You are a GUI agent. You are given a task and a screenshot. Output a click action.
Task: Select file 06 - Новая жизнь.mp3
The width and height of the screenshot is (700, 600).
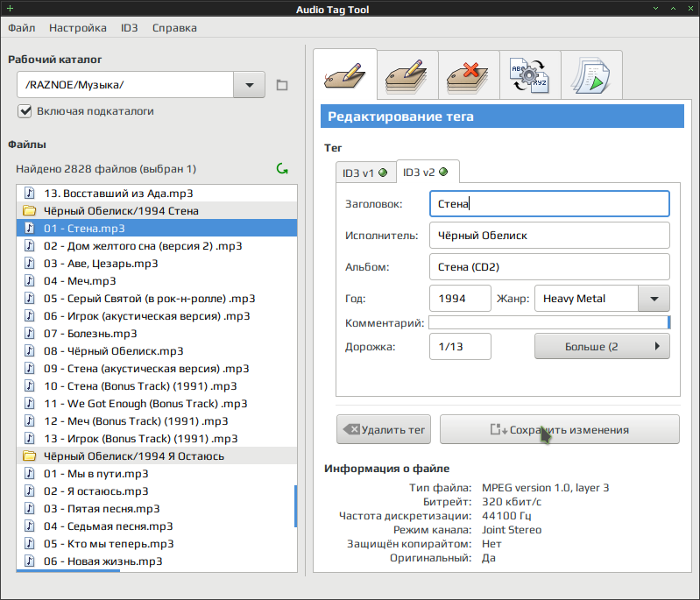click(157, 561)
